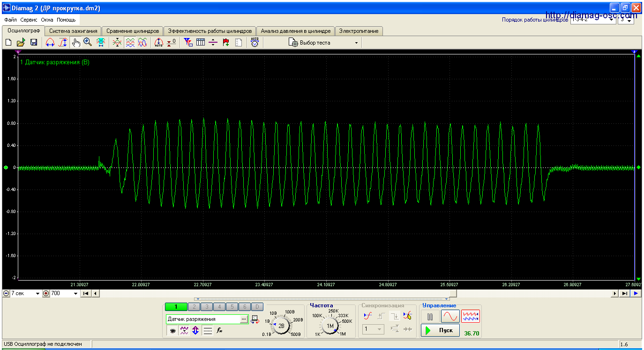This screenshot has width=644, height=350.
Task: Switch to Система зажигания tab
Action: 73,31
